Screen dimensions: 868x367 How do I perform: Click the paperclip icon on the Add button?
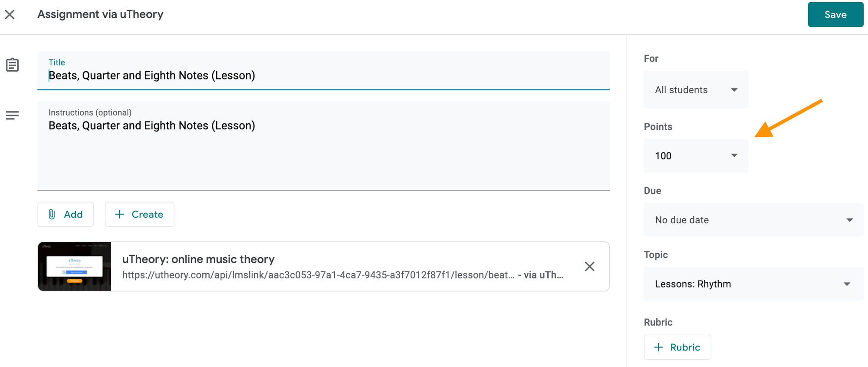coord(52,214)
